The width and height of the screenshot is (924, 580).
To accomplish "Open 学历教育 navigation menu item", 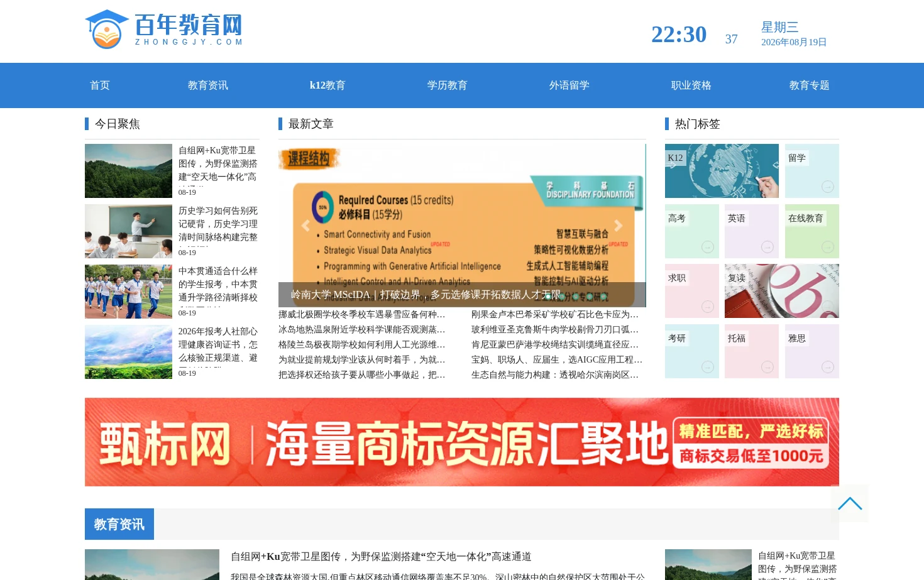I will click(448, 85).
